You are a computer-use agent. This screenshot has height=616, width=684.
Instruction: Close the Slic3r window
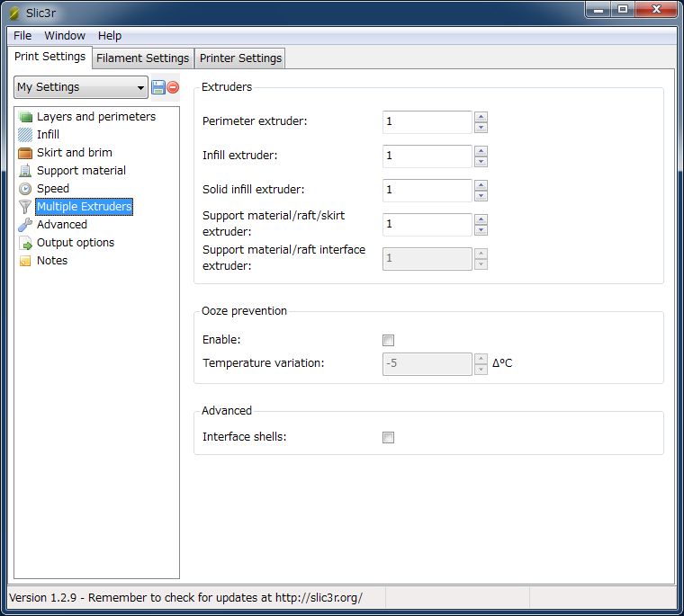[x=655, y=10]
